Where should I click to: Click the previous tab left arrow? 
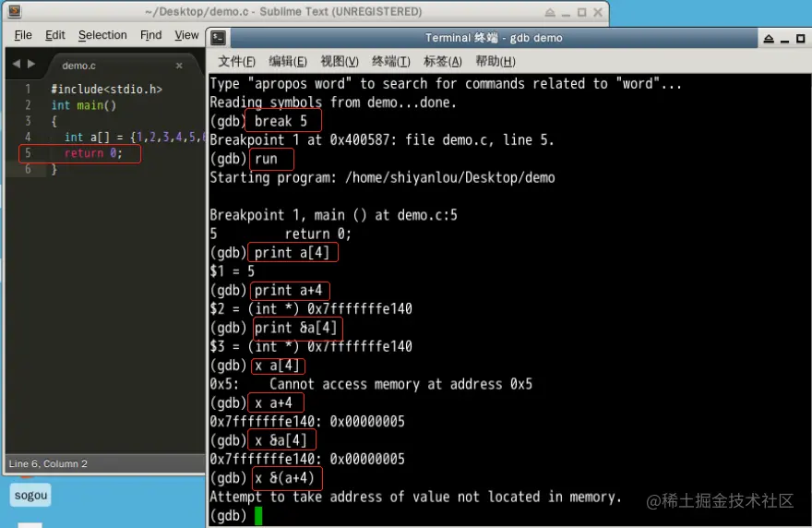tap(17, 64)
